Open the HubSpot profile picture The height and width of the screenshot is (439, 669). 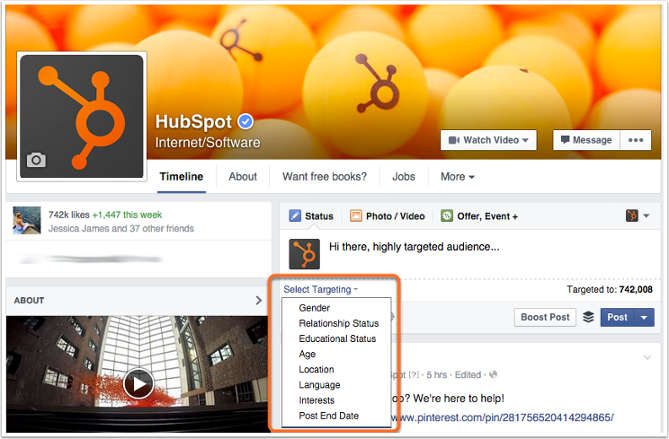82,116
